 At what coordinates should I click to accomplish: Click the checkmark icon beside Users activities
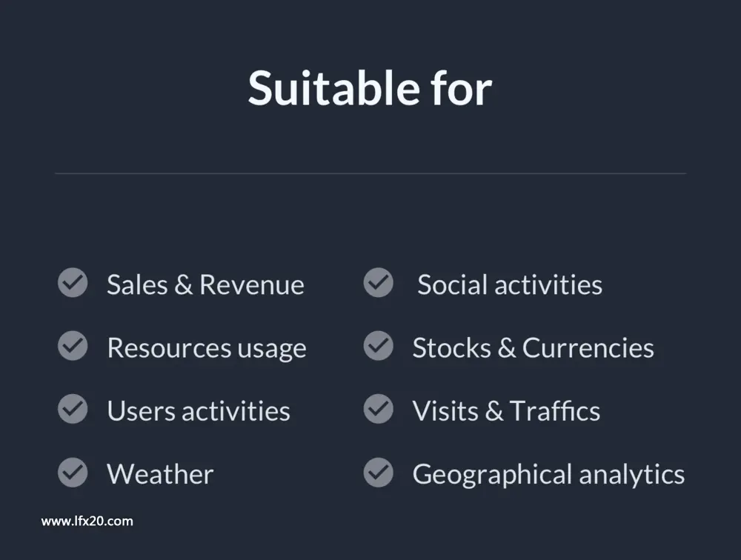73,409
